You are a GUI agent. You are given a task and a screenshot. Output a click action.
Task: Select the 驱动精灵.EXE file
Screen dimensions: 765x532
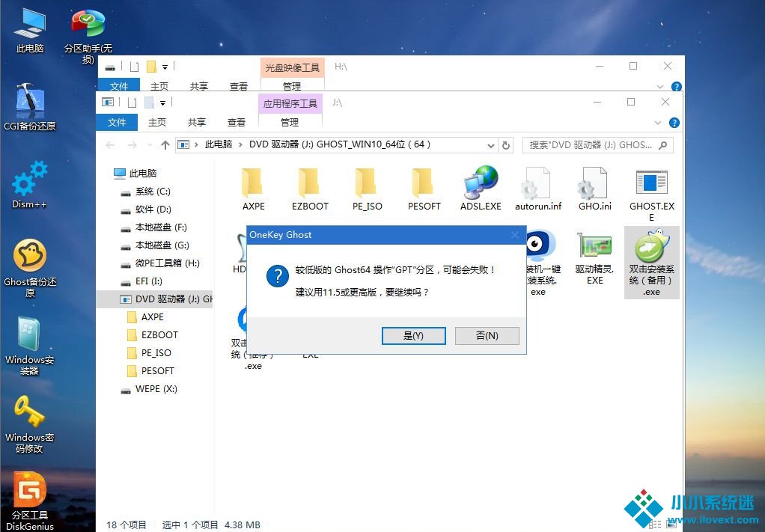pos(595,258)
